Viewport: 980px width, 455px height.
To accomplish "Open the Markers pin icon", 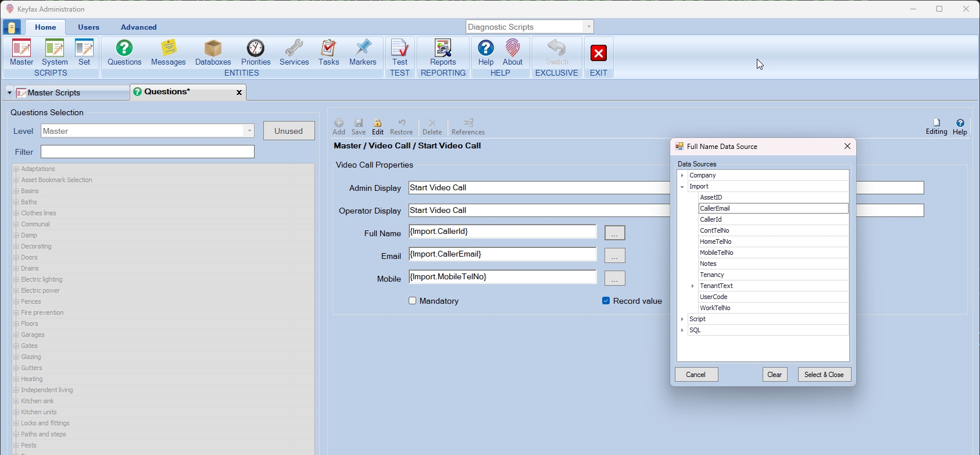I will tap(363, 52).
